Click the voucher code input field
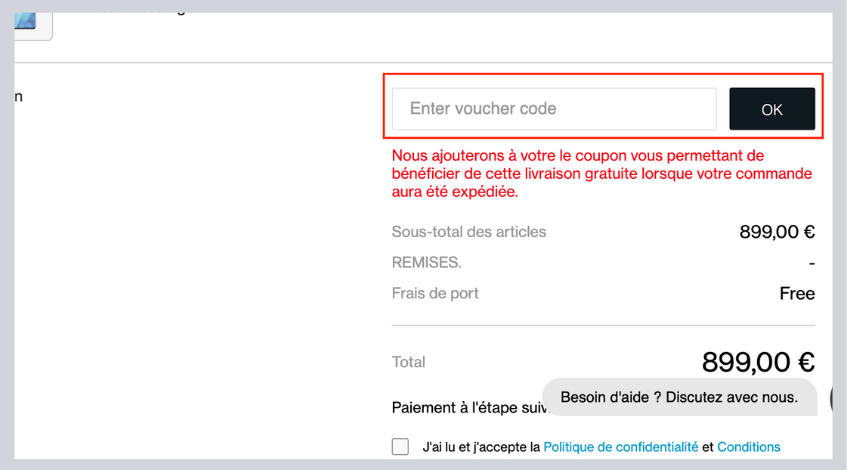The height and width of the screenshot is (470, 847). pyautogui.click(x=553, y=109)
